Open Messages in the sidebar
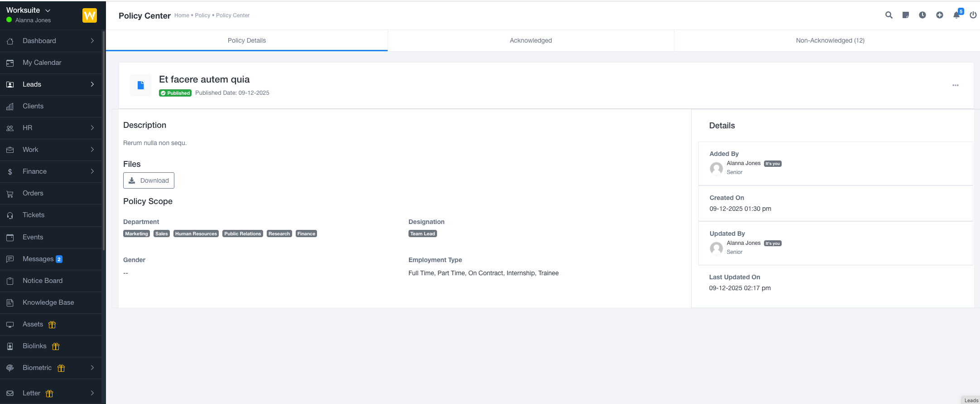Viewport: 980px width, 404px height. point(38,259)
